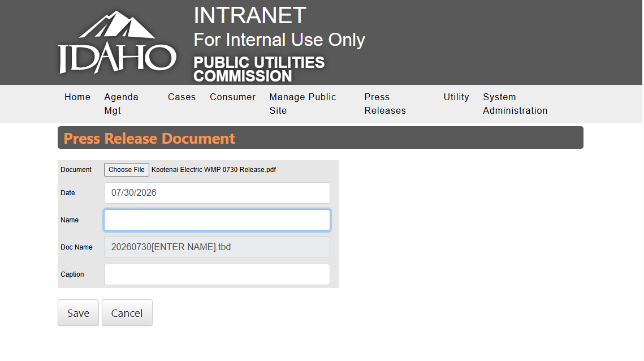Click the Document field label
The height and width of the screenshot is (361, 644).
[76, 170]
